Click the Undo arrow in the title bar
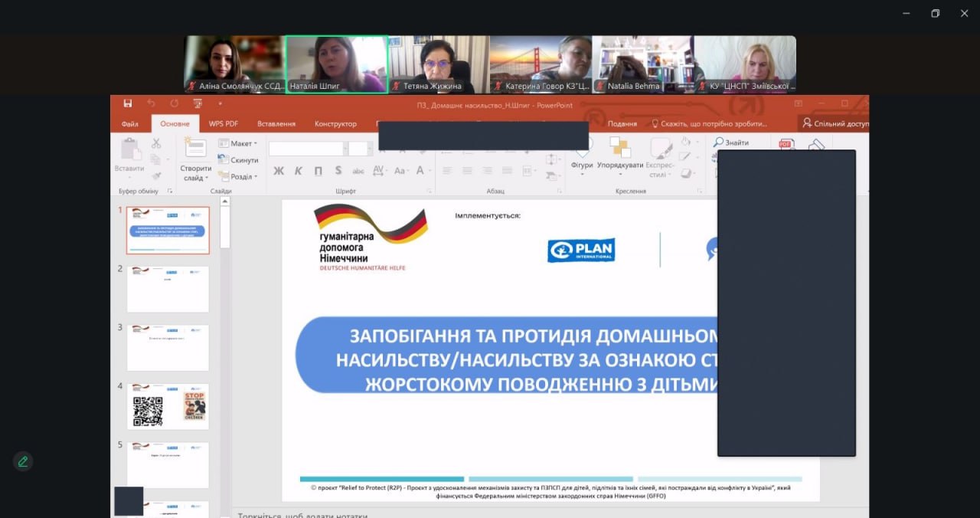 click(x=151, y=104)
